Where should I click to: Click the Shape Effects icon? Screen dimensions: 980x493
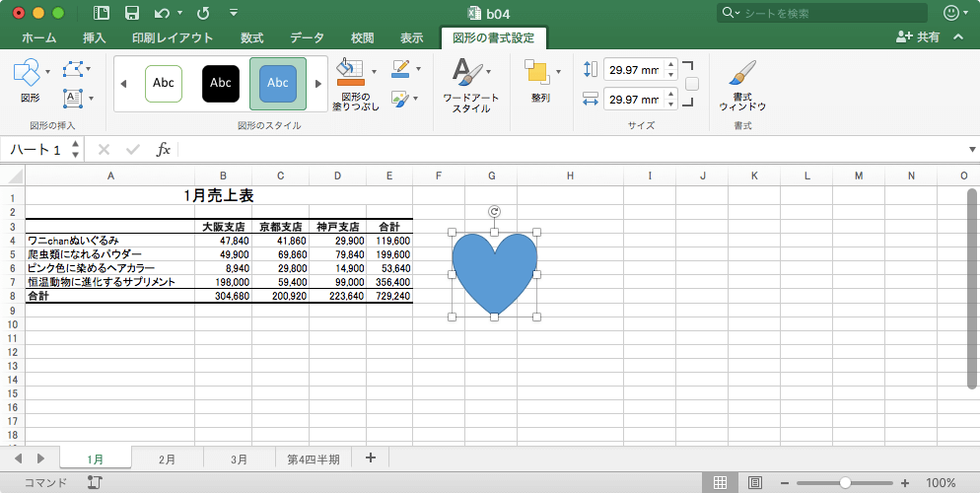pyautogui.click(x=400, y=98)
